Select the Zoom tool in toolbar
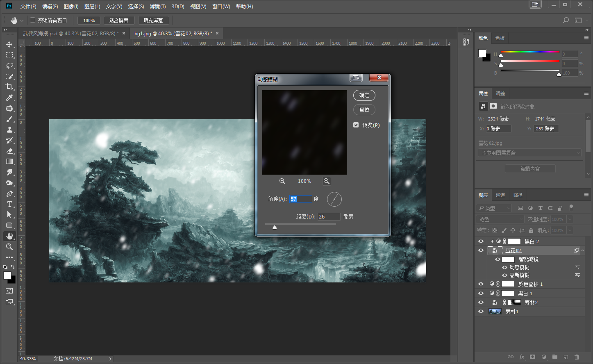The image size is (593, 364). 9,247
